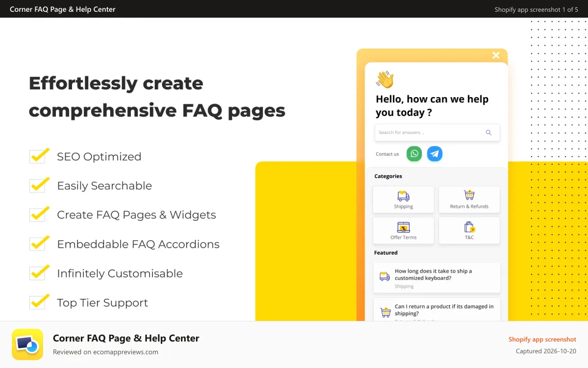
Task: Click the 'SEO Optimized' text
Action: 99,157
